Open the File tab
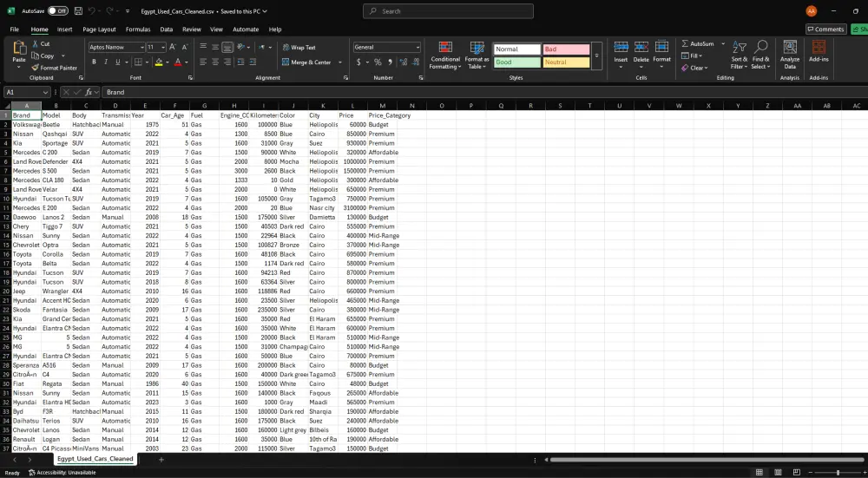This screenshot has height=478, width=868. coord(15,29)
